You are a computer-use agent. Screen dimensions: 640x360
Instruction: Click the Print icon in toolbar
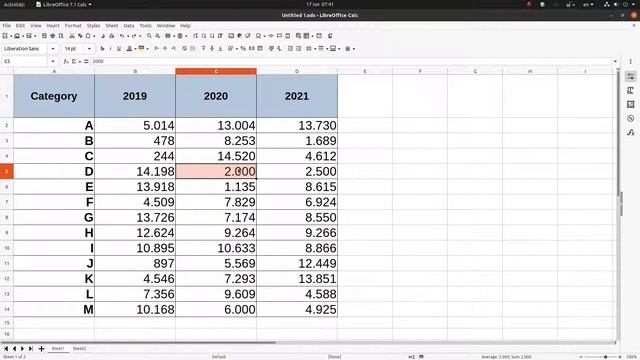(x=53, y=36)
